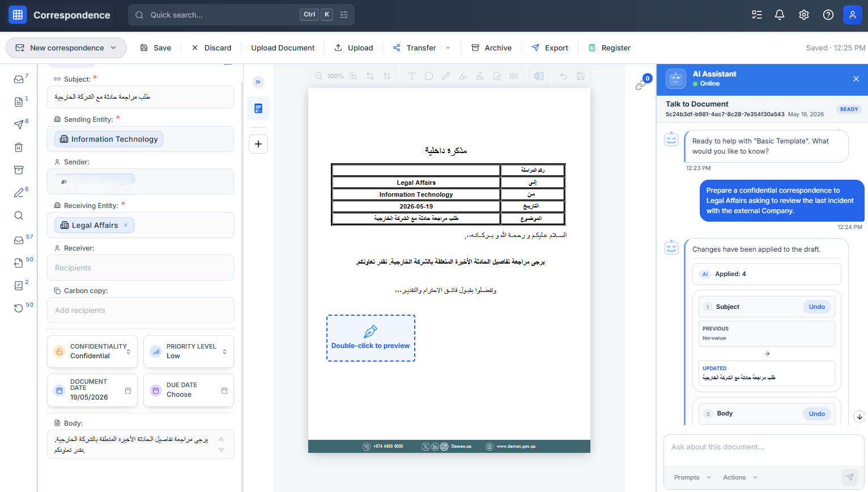Viewport: 868px width, 492px height.
Task: Open settings gear in header
Action: [x=804, y=15]
